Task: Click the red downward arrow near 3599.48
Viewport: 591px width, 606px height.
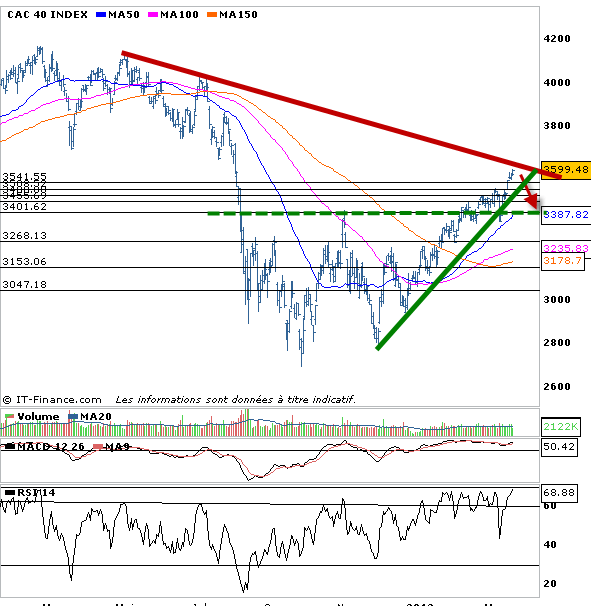Action: tap(529, 191)
